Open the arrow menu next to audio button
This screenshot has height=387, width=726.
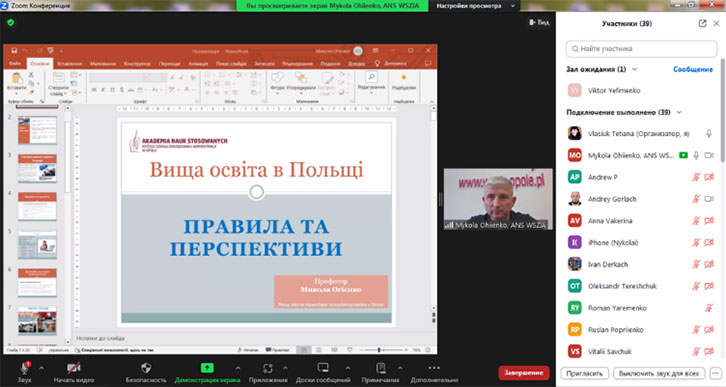coord(41,368)
